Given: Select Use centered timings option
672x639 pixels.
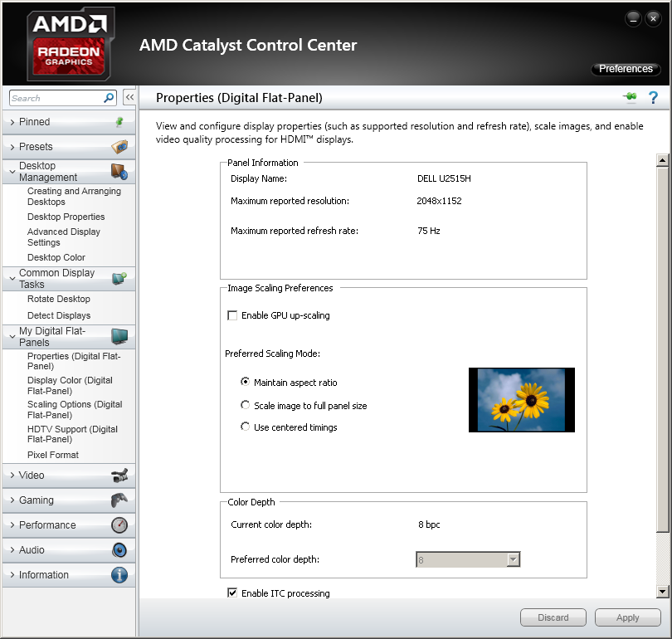Looking at the screenshot, I should [245, 427].
